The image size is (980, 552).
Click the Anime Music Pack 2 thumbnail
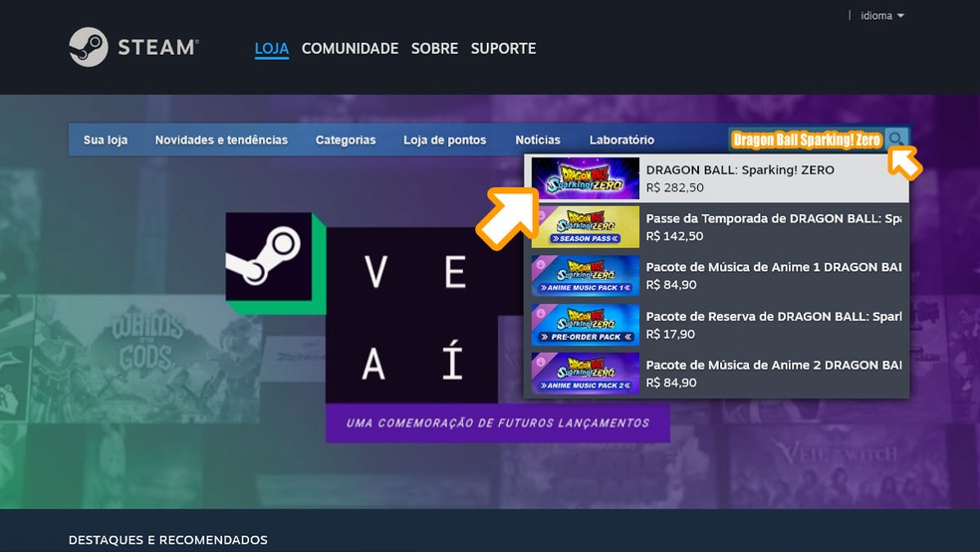pyautogui.click(x=585, y=374)
